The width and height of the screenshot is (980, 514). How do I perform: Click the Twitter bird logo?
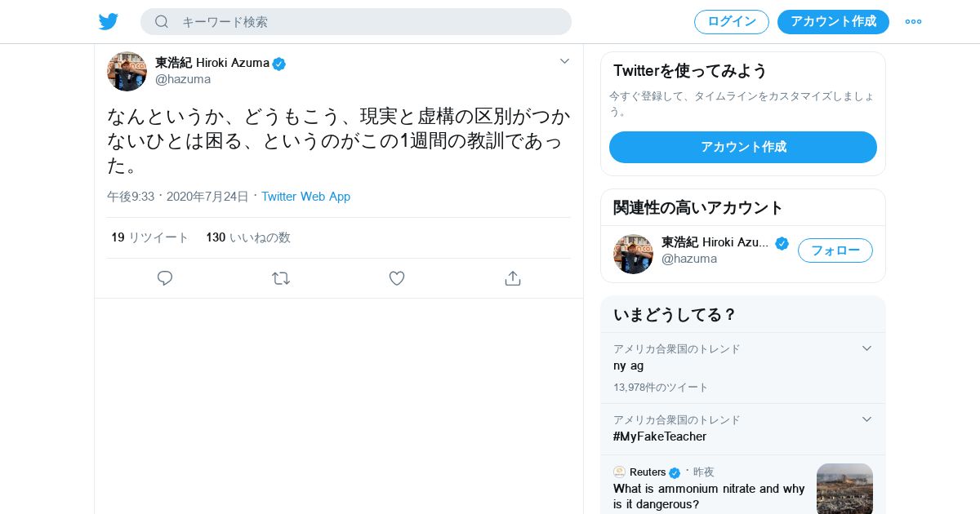pyautogui.click(x=109, y=21)
